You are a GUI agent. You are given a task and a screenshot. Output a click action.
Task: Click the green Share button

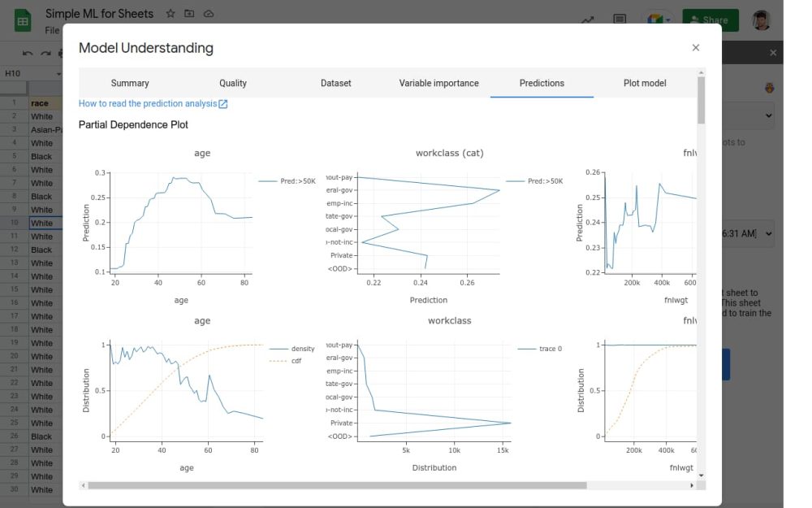click(710, 20)
